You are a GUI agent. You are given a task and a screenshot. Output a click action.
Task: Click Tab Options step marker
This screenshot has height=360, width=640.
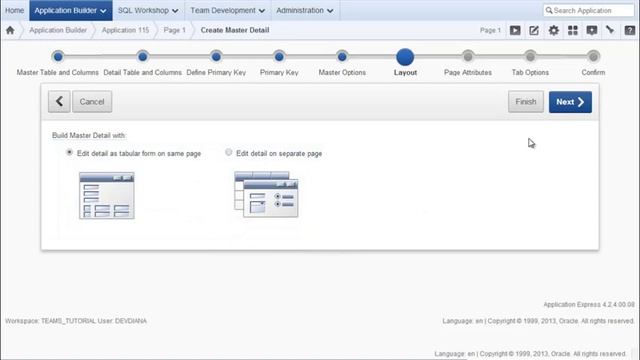(530, 57)
